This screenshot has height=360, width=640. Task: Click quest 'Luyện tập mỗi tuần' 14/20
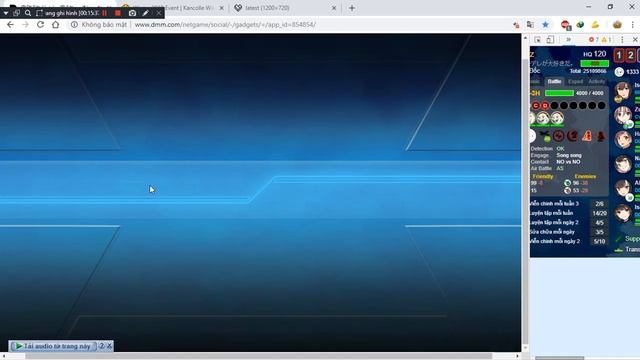(x=569, y=213)
